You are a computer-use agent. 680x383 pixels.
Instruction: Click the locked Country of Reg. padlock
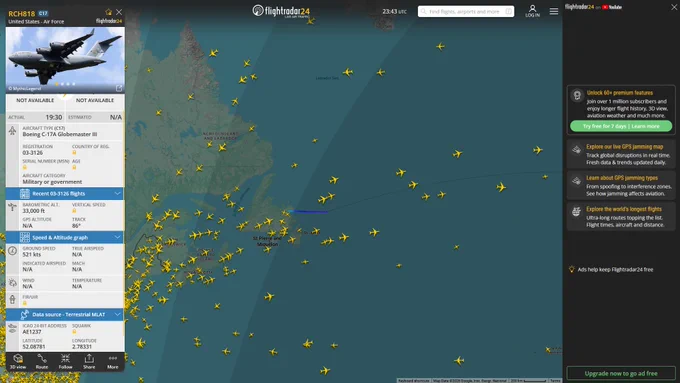tap(74, 153)
